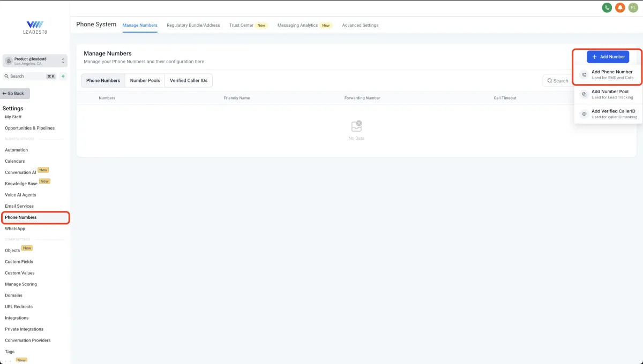Image resolution: width=643 pixels, height=364 pixels.
Task: Open Opportunities & Pipelines settings
Action: (x=29, y=128)
